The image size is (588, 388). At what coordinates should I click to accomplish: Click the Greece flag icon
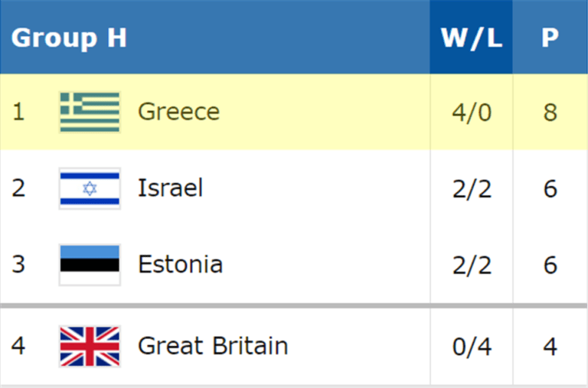(x=90, y=112)
